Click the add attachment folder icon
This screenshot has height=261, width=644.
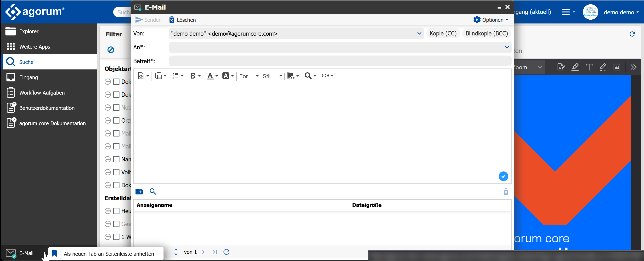pos(139,192)
